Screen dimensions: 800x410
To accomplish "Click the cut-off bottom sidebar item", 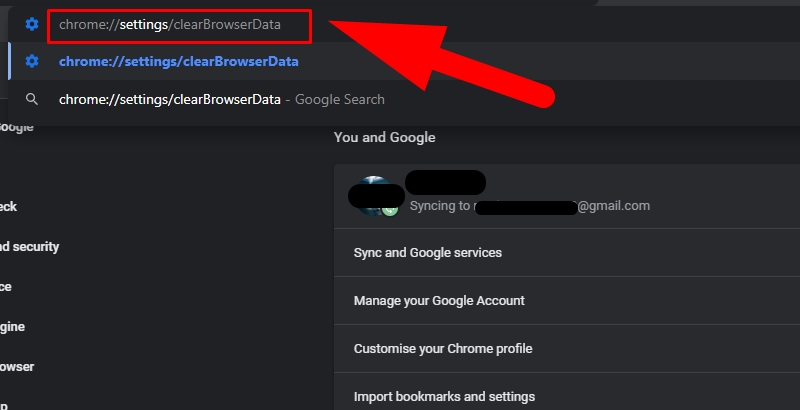I will tap(4, 404).
